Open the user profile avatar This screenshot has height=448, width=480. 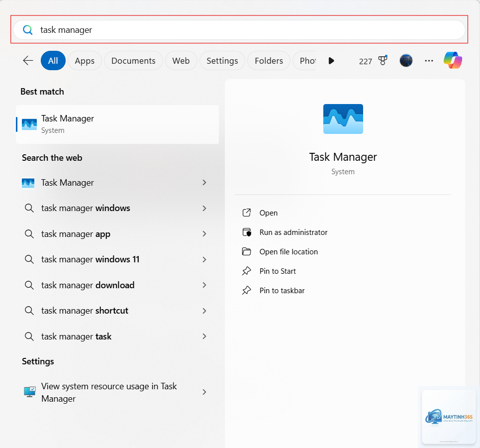coord(406,60)
